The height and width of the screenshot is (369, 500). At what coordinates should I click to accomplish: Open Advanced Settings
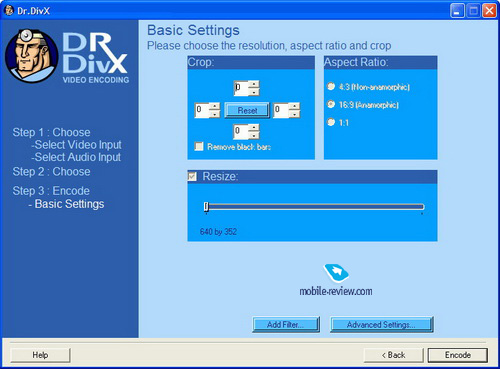[381, 324]
